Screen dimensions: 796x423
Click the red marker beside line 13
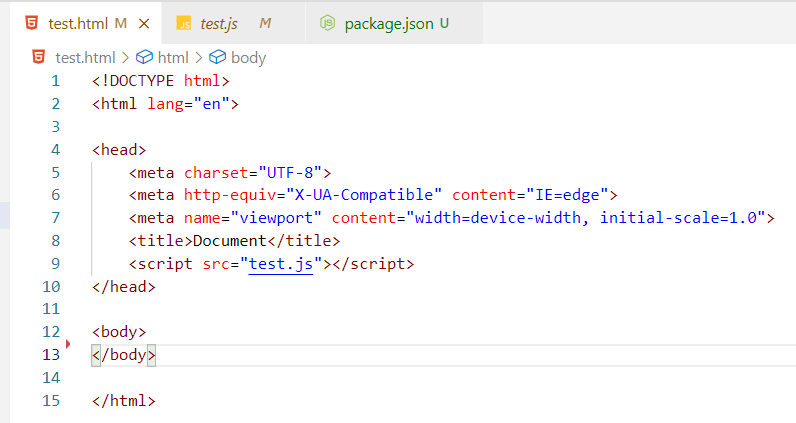(67, 345)
